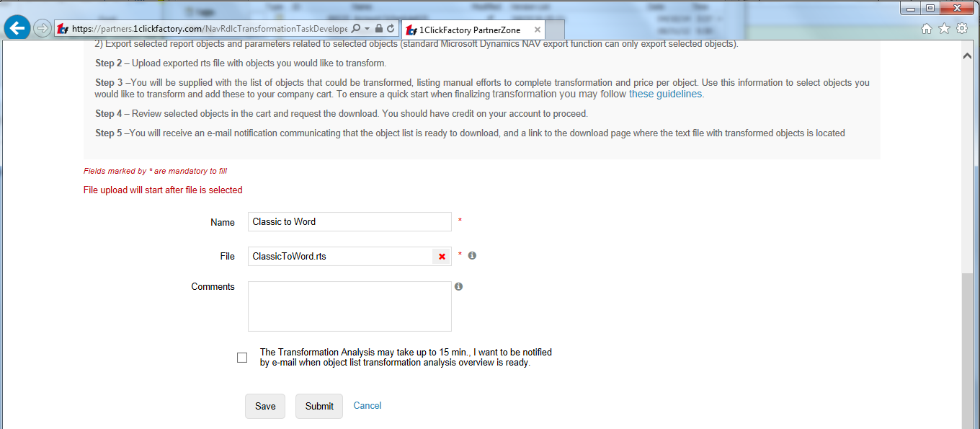The image size is (980, 429).
Task: Click info icon beside the Comments box
Action: point(458,286)
